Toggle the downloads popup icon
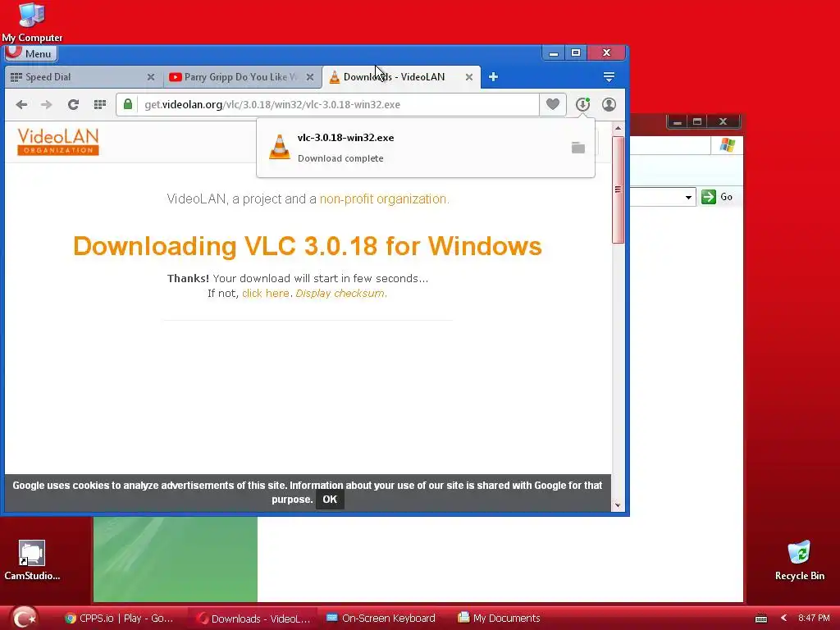Screen dimensions: 840x630 click(x=583, y=104)
